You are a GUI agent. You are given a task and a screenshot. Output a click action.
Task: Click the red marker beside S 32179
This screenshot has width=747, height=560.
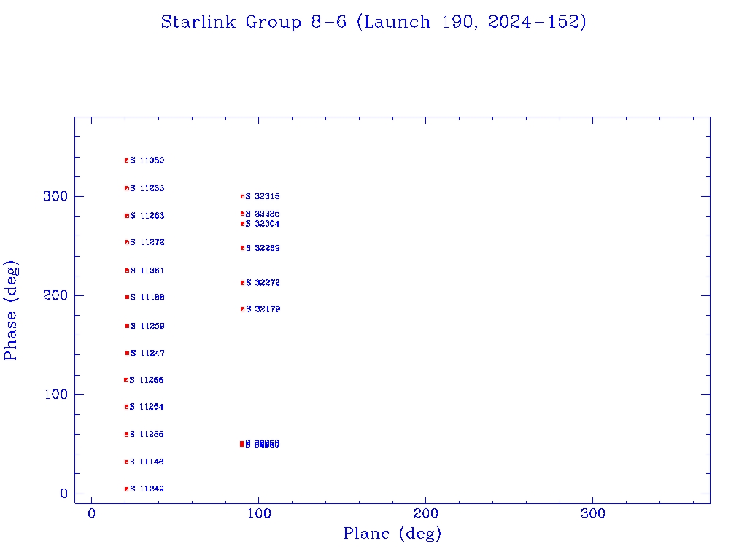tap(242, 309)
